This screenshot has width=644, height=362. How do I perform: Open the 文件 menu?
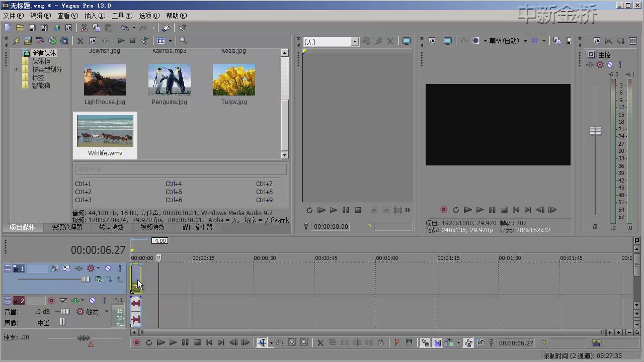(x=13, y=16)
